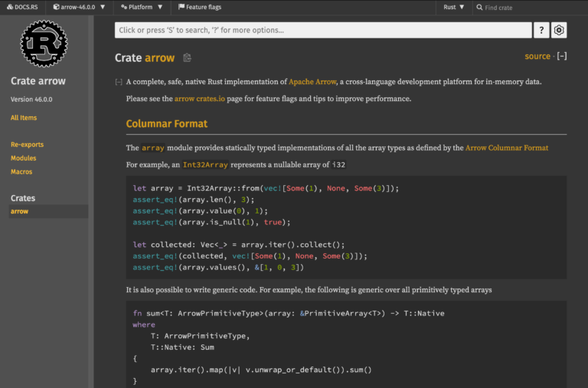Click the 'let array = Int32Array::from' code line
The width and height of the screenshot is (588, 388).
pyautogui.click(x=266, y=188)
